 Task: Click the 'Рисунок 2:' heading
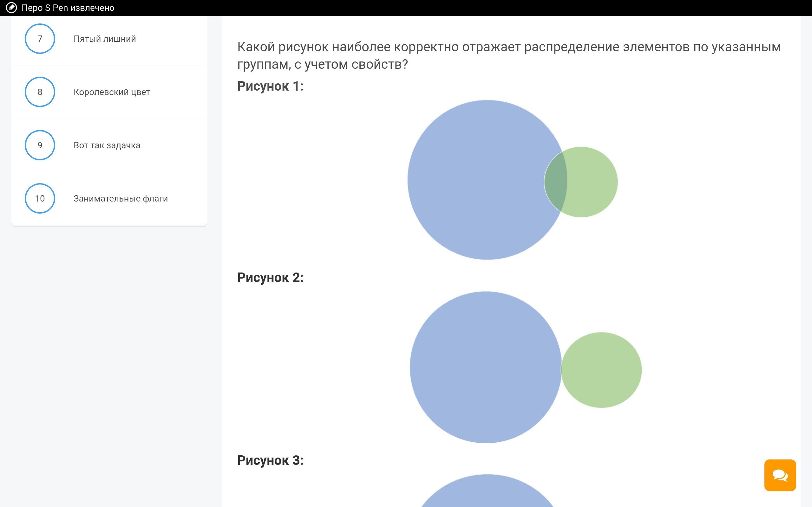tap(270, 278)
